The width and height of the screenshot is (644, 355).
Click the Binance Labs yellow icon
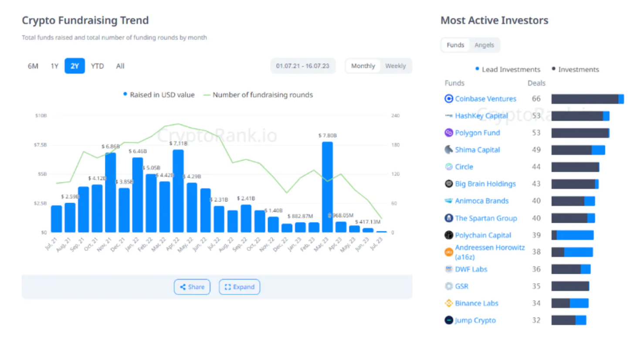448,303
